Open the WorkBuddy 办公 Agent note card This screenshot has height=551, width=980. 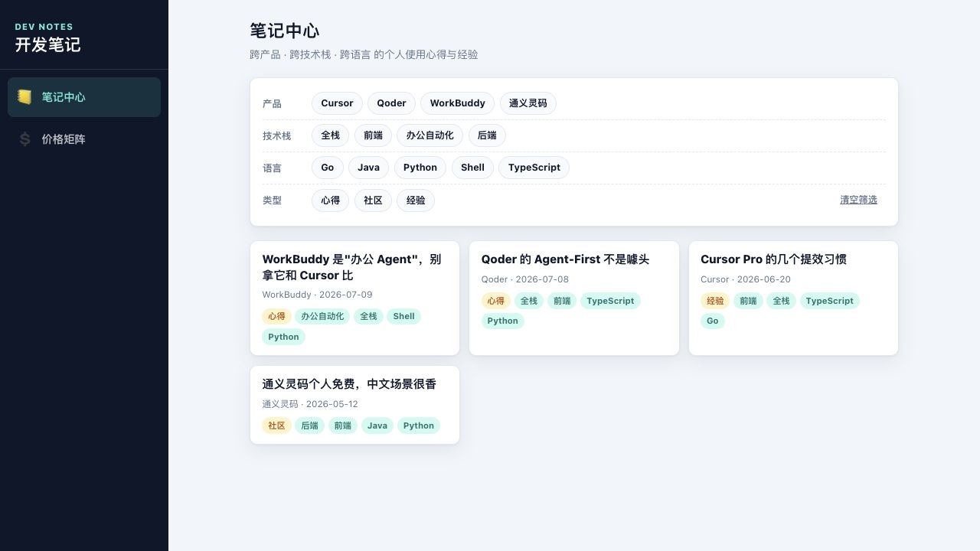click(x=354, y=298)
